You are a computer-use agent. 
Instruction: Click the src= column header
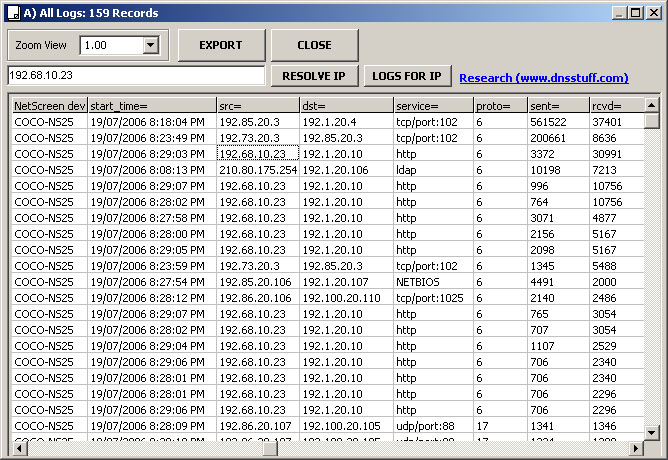click(258, 106)
